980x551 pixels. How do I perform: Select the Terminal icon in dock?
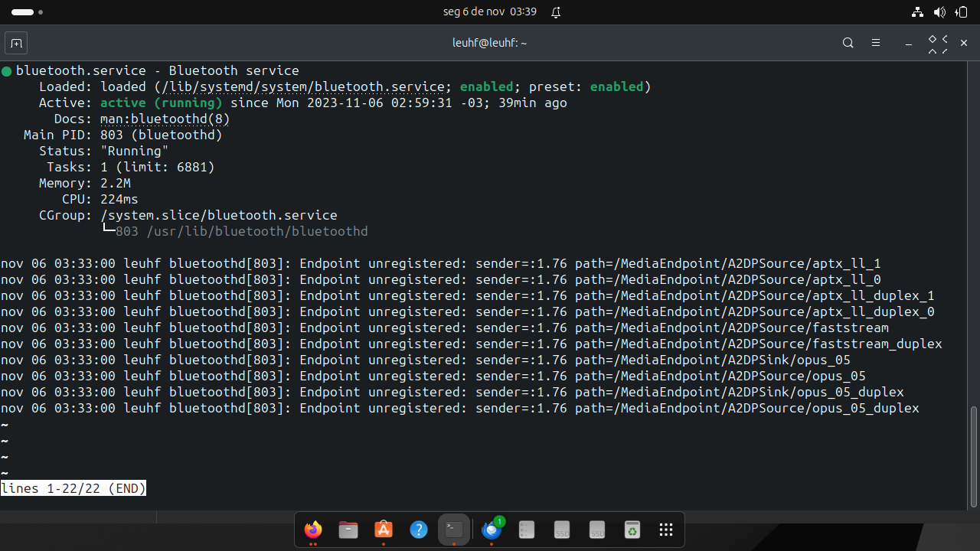click(x=454, y=530)
